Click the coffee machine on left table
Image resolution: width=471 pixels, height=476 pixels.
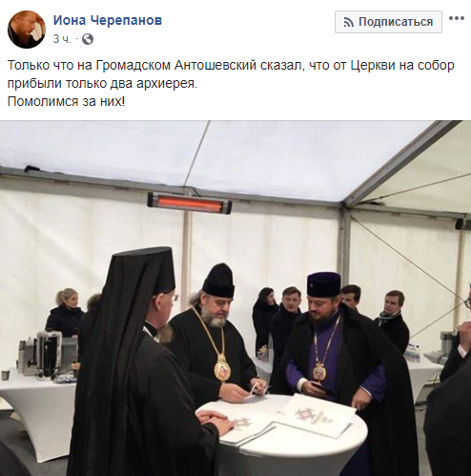[48, 353]
